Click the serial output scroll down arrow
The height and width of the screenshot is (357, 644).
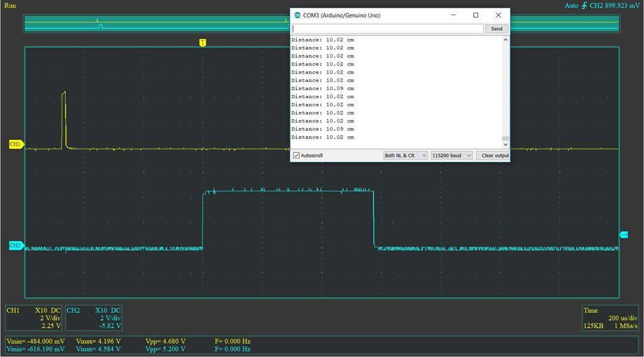coord(506,145)
